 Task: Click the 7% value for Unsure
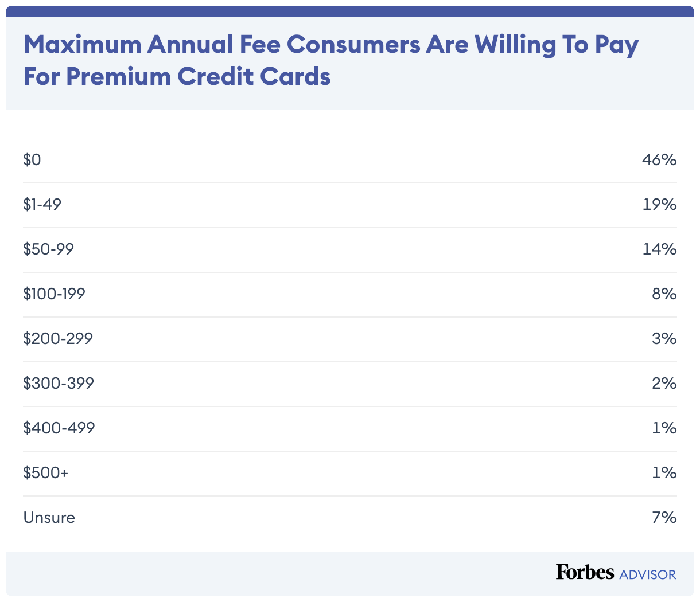click(x=664, y=518)
